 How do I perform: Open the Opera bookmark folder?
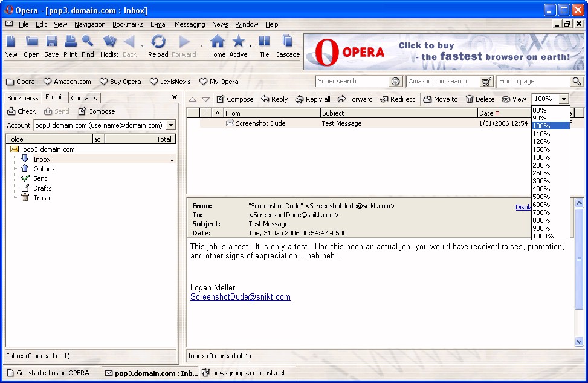click(x=21, y=82)
